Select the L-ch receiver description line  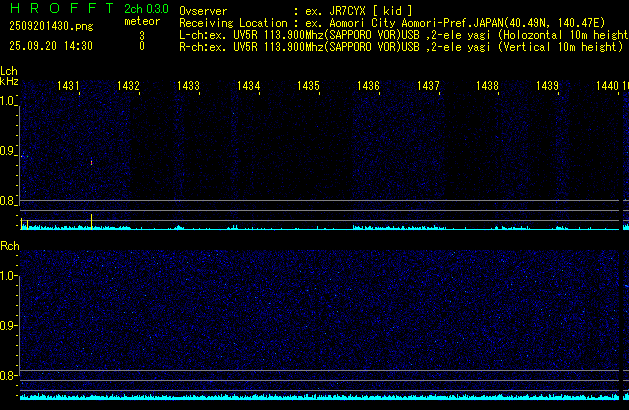coord(400,34)
